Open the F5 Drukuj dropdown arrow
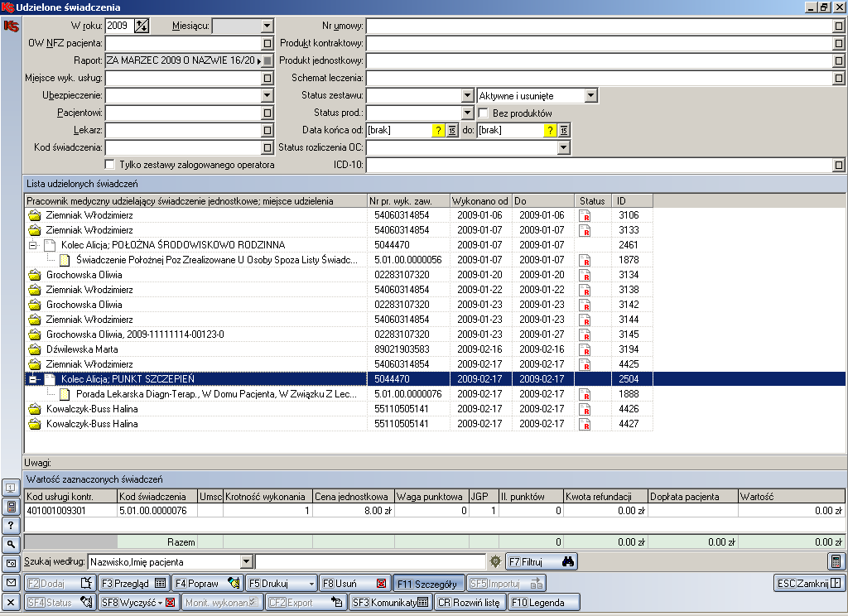 click(x=311, y=584)
